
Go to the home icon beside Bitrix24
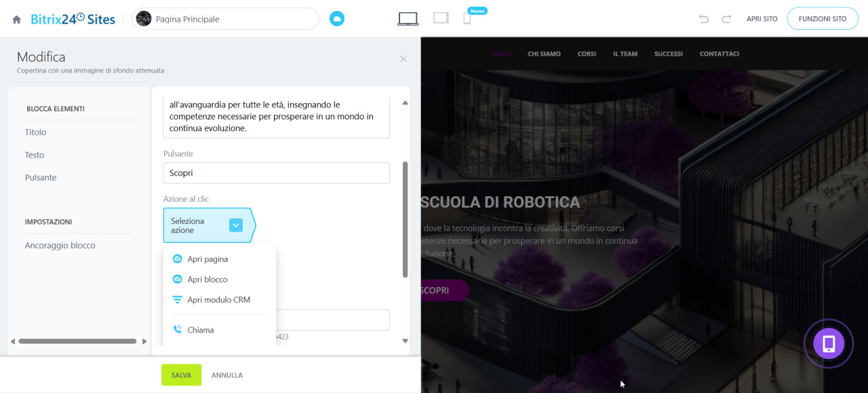pyautogui.click(x=17, y=20)
